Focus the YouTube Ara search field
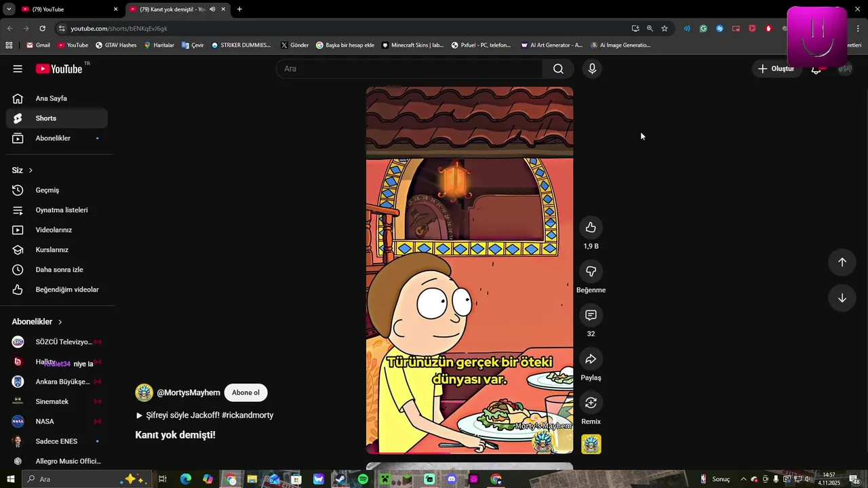The width and height of the screenshot is (868, 488). pos(409,68)
